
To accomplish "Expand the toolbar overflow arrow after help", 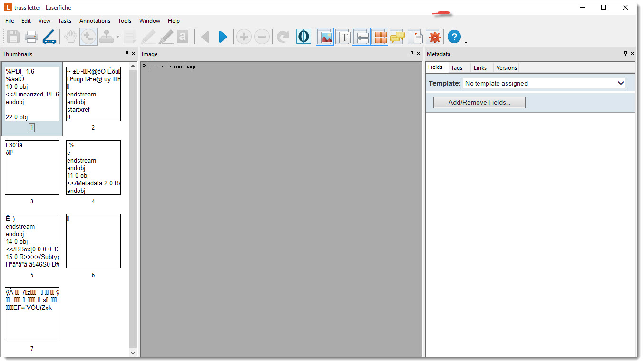I will tap(466, 43).
